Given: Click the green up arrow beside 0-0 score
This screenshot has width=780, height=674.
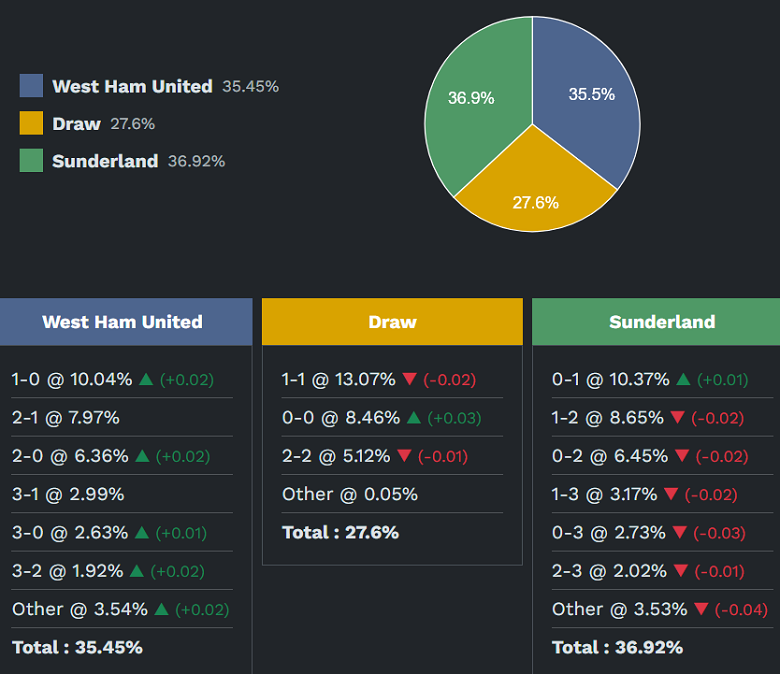Looking at the screenshot, I should (x=414, y=418).
